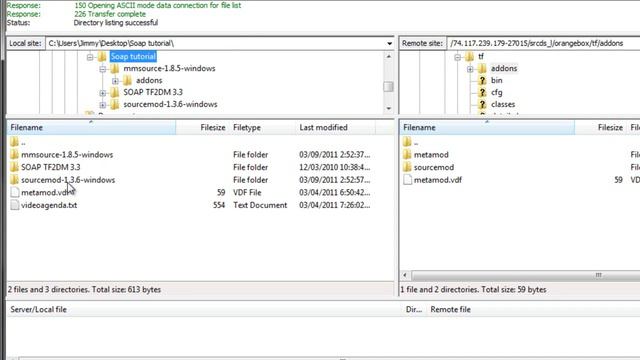This screenshot has width=640, height=360.
Task: Select sourcemod folder in remote file list
Action: 433,167
